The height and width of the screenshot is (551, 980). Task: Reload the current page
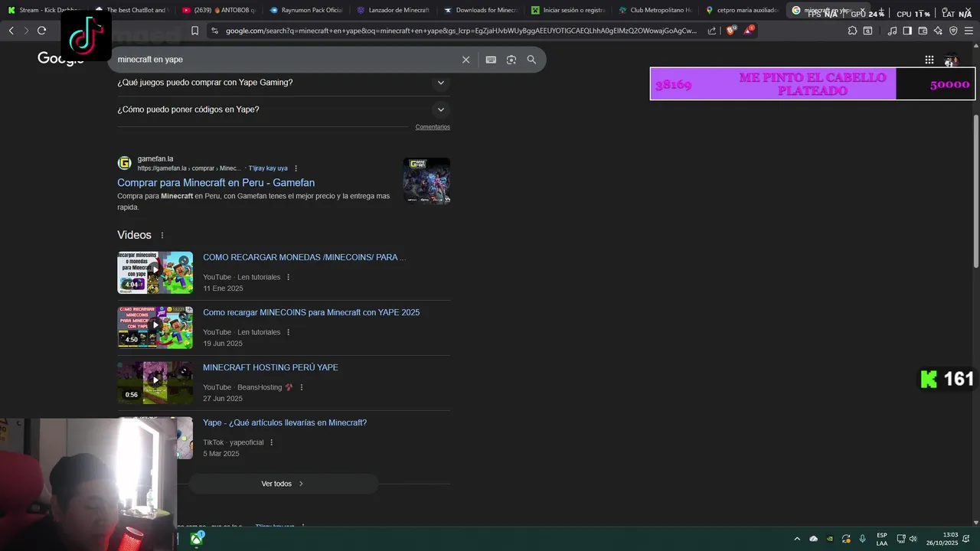pos(41,31)
